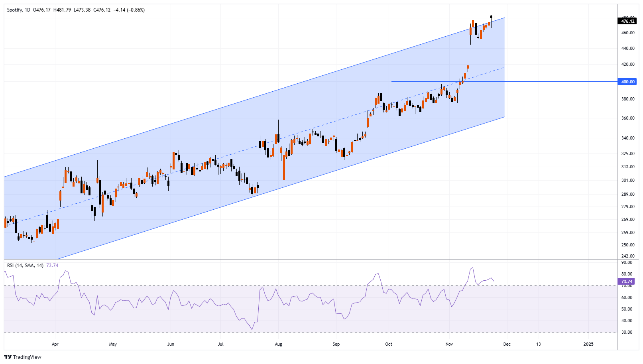Screen dimensions: 643x364
Task: Click the RSI 30.00 axis label
Action: click(x=627, y=332)
